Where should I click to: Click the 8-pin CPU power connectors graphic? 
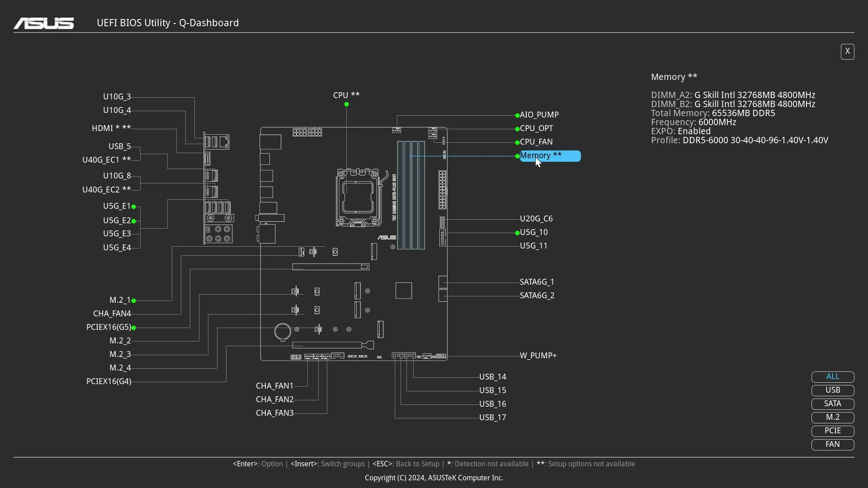(307, 132)
